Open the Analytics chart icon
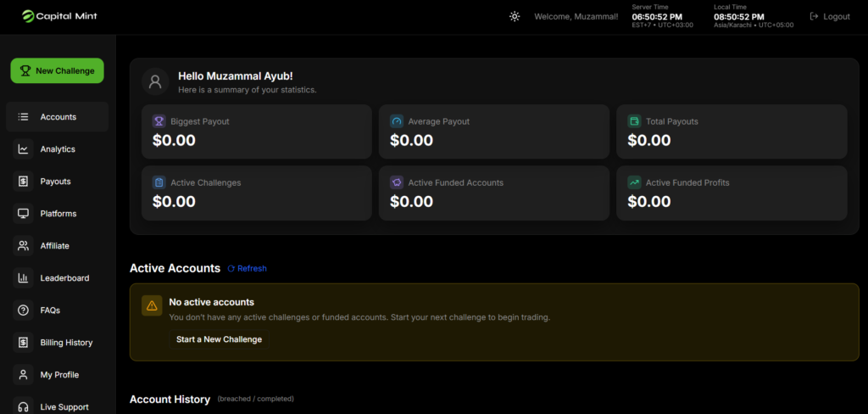Screen dimensions: 868x414 (x=23, y=149)
